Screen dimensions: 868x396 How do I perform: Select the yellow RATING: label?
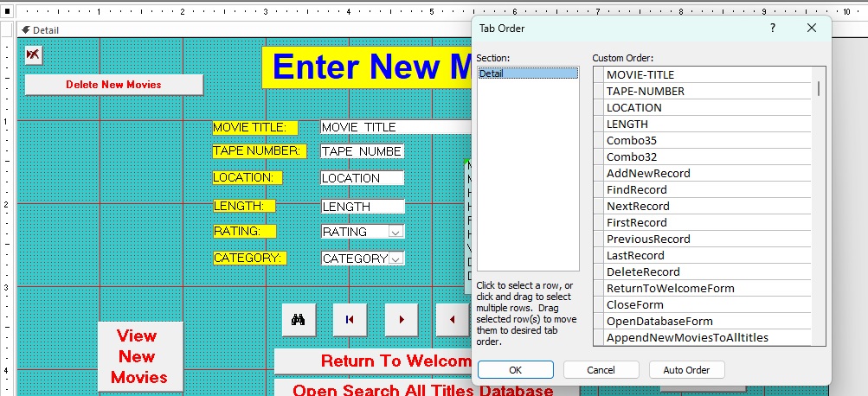(245, 231)
